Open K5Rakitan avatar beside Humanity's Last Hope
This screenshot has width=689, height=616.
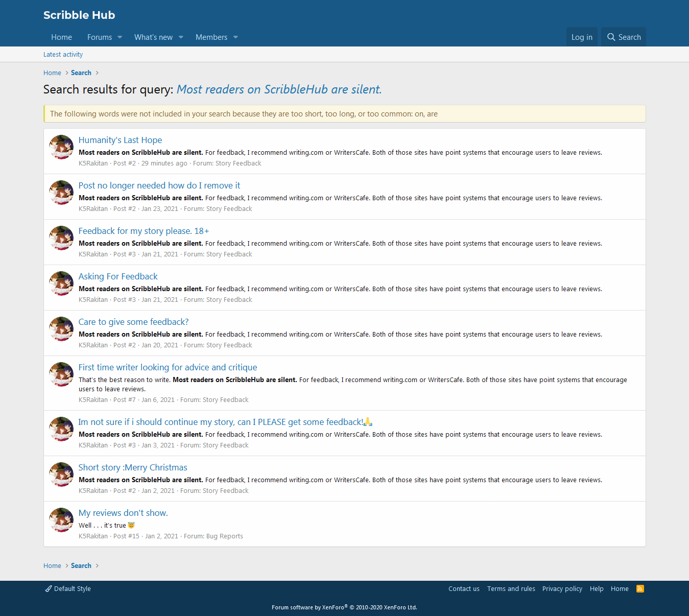(61, 147)
